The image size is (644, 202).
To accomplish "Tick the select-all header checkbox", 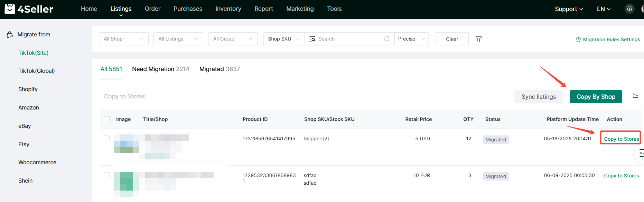I will (x=107, y=119).
